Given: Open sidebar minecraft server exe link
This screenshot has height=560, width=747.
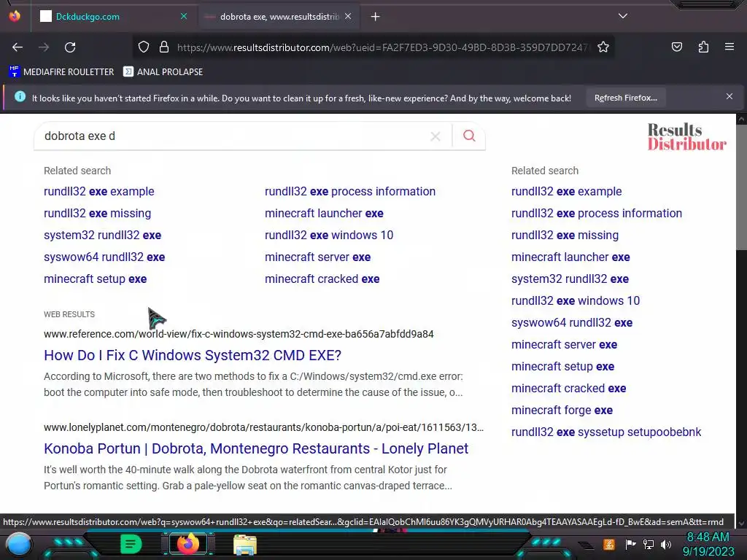Looking at the screenshot, I should tap(564, 345).
